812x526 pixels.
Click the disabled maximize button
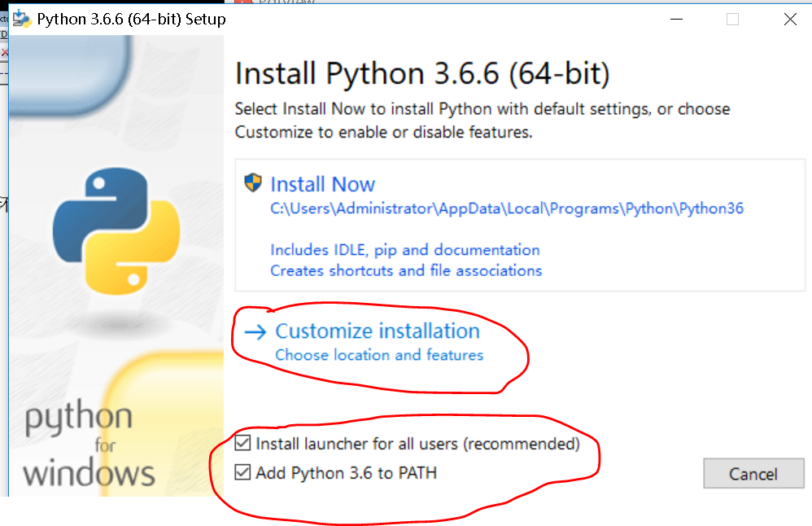click(x=732, y=20)
